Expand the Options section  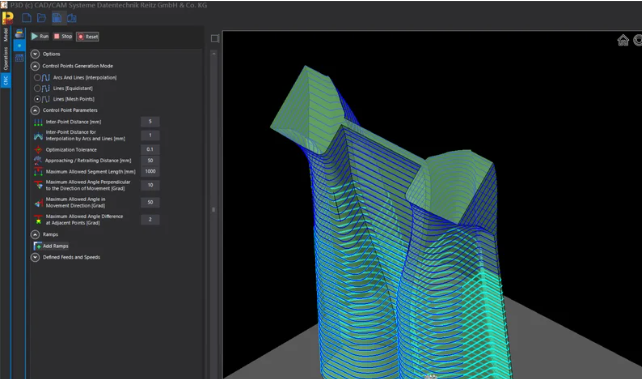click(35, 54)
